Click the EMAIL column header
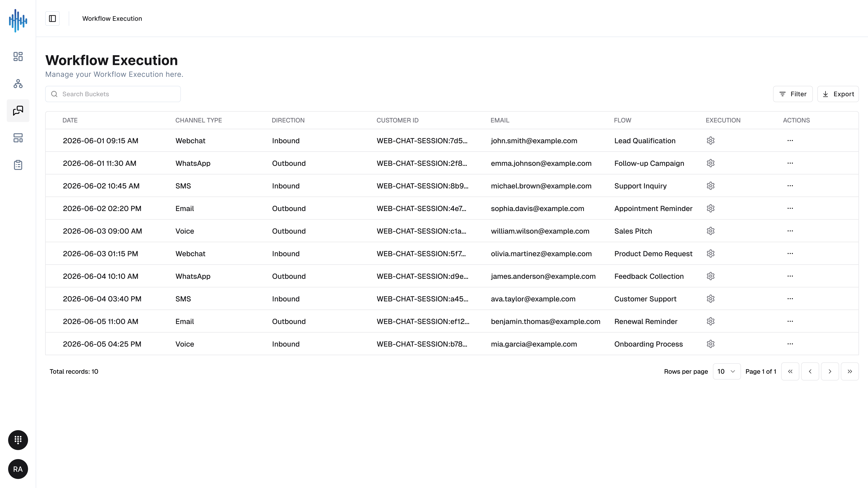The image size is (868, 488). pyautogui.click(x=500, y=120)
